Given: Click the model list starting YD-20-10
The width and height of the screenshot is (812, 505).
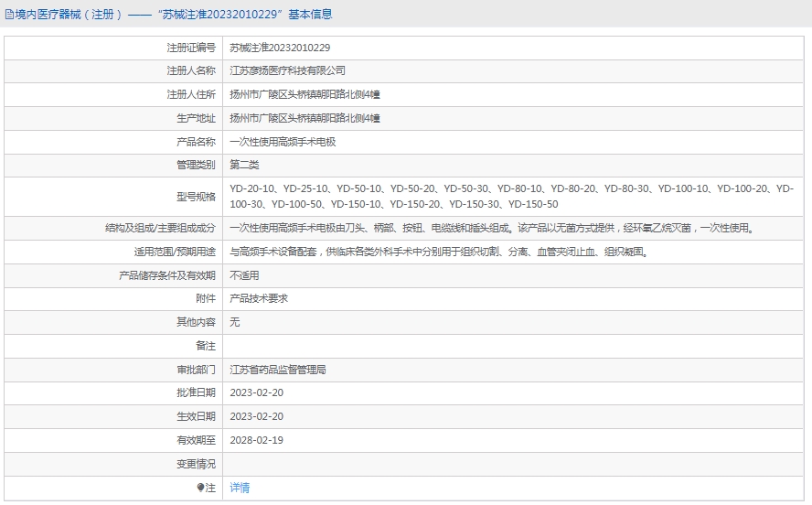Looking at the screenshot, I should [x=512, y=197].
